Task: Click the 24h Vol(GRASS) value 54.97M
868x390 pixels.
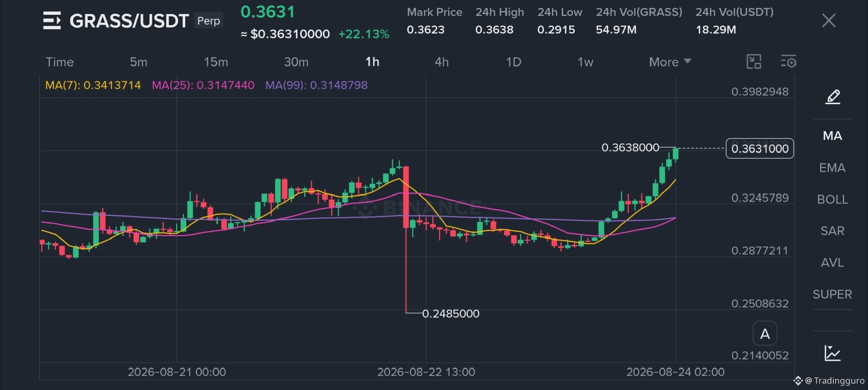Action: pyautogui.click(x=616, y=30)
